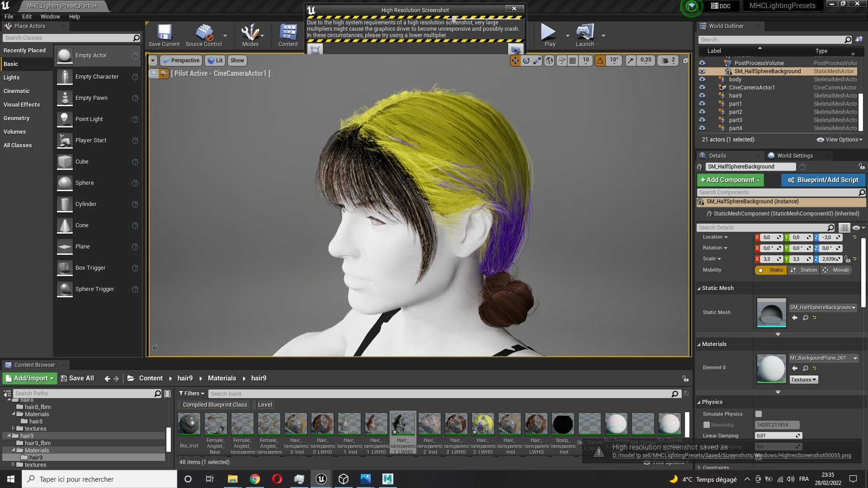Open Details property matrix grid icon
Screen dimensions: 868x488
point(844,227)
